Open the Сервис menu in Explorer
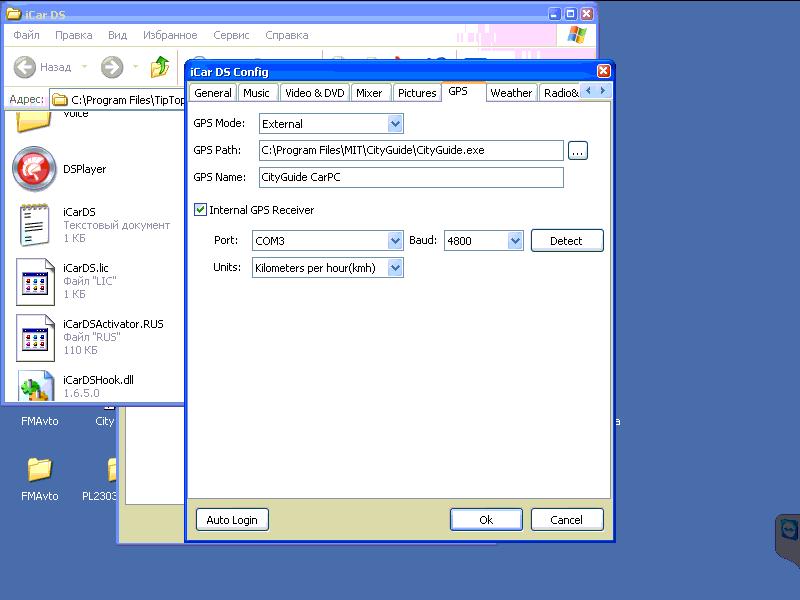800x600 pixels. (231, 35)
